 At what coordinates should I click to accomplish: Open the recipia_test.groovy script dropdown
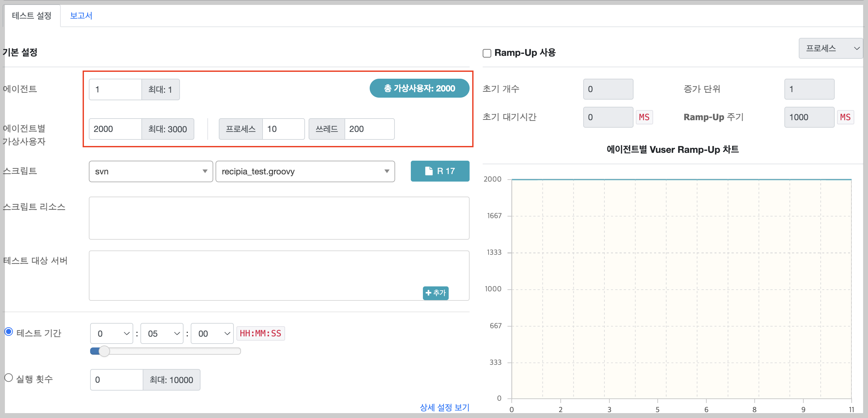coord(305,171)
